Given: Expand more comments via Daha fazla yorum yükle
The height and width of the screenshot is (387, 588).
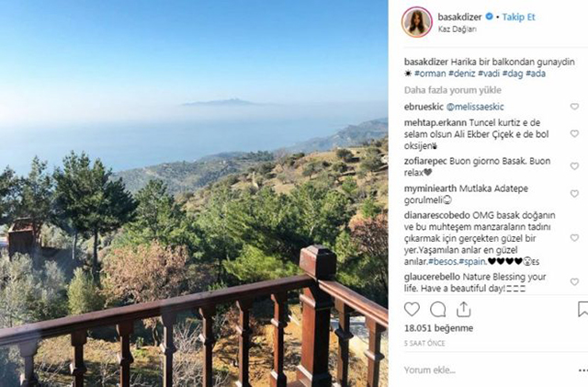Looking at the screenshot, I should pyautogui.click(x=453, y=90).
